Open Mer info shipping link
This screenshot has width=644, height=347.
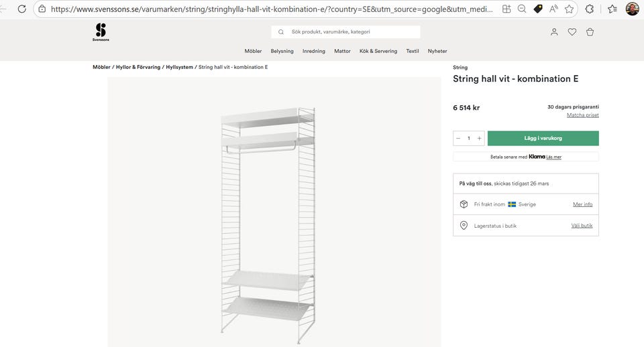(582, 204)
